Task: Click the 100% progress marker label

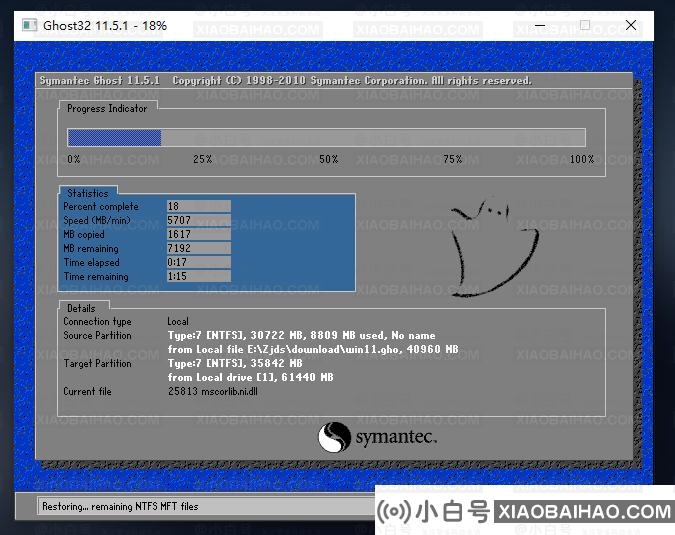Action: [x=582, y=159]
